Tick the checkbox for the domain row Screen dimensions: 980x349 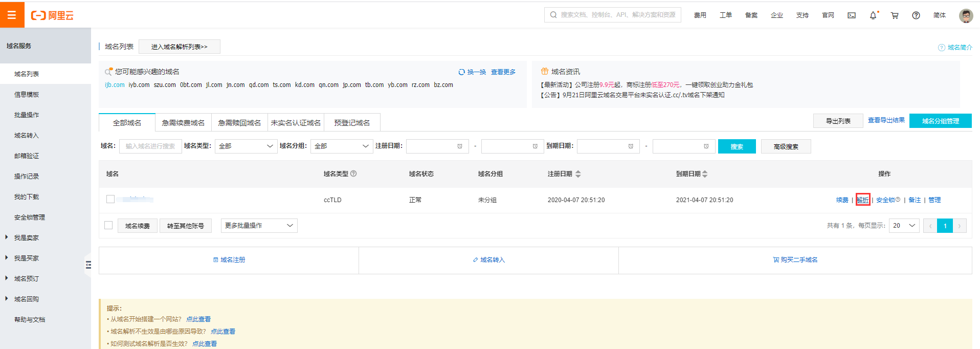tap(110, 199)
